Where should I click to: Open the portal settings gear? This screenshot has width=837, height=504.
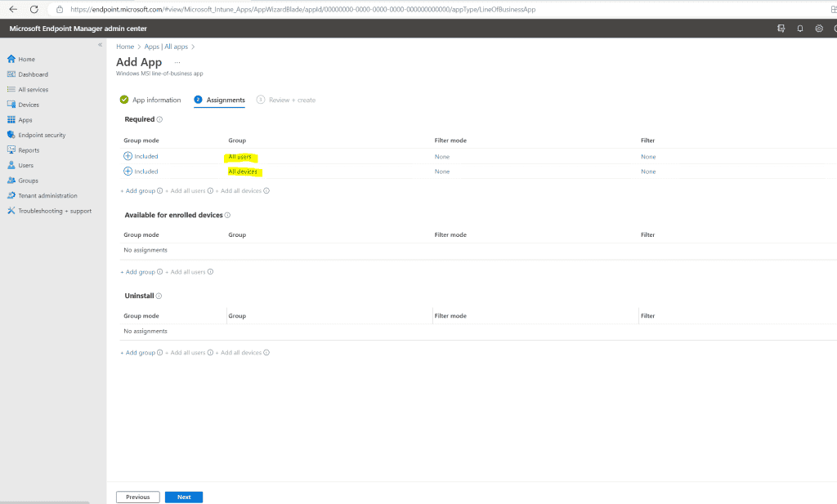[x=818, y=28]
